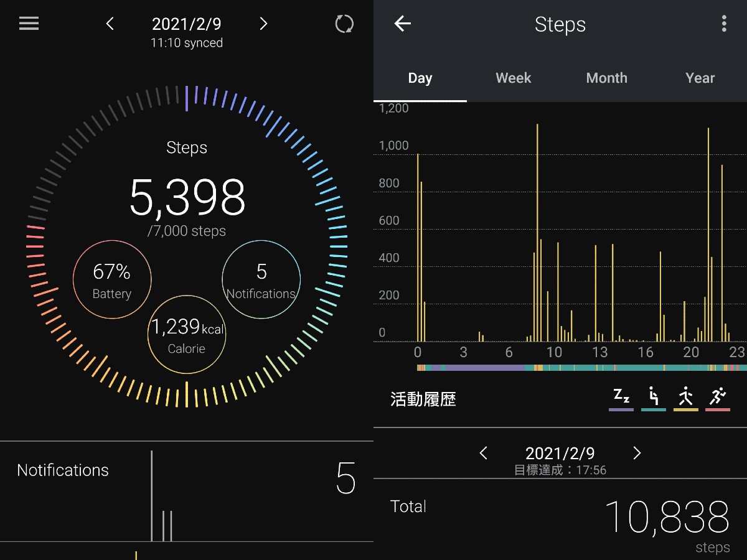Viewport: 747px width, 560px height.
Task: Toggle the sleep activity legend icon
Action: 621,398
